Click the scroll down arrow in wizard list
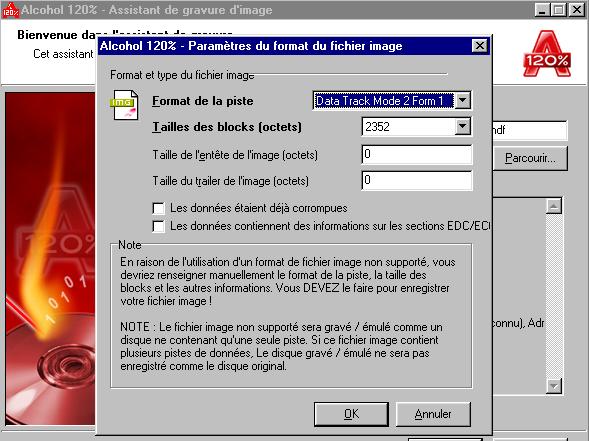The image size is (589, 441). point(554,386)
